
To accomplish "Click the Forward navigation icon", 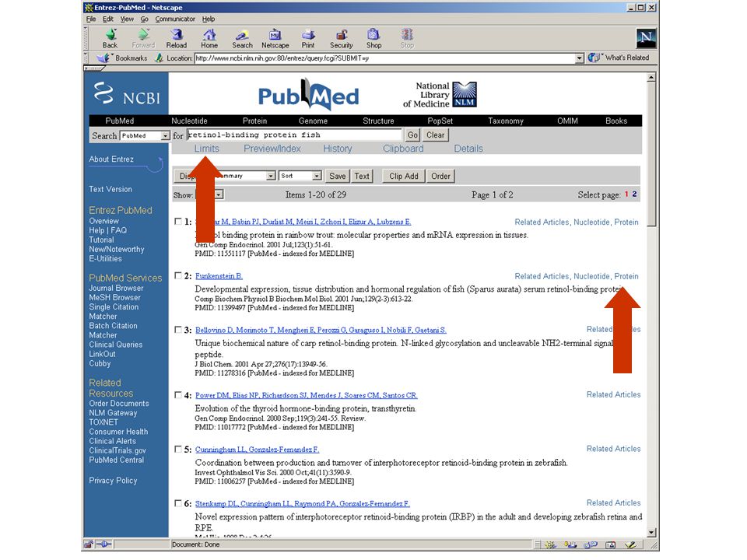I will (143, 35).
